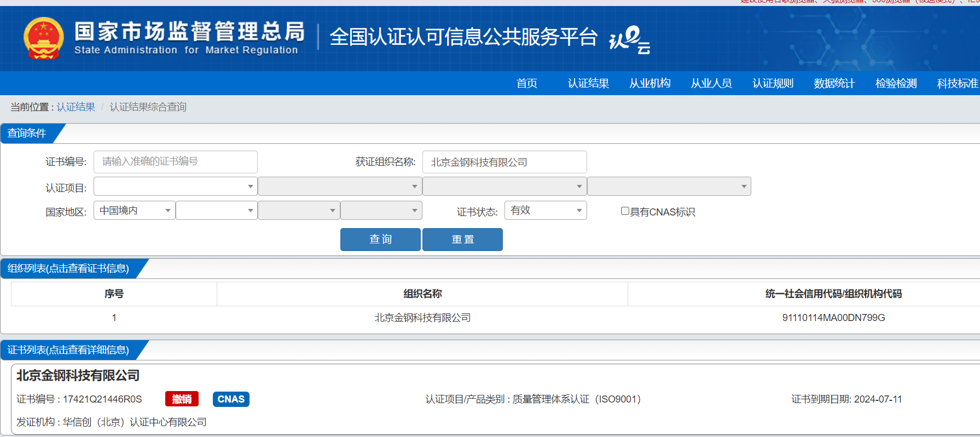The width and height of the screenshot is (980, 437).
Task: Open the 科技标准 navigation menu
Action: tap(958, 83)
